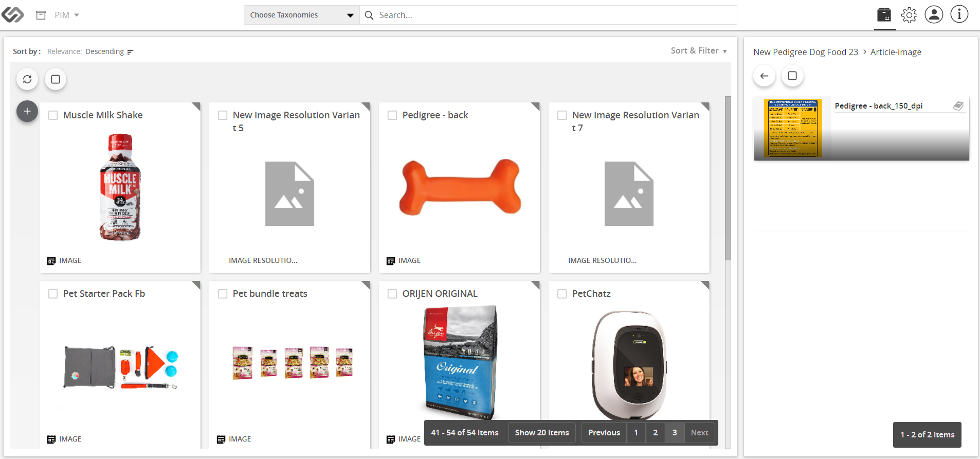Screen dimensions: 980x459
Task: Tick the ORIJEN ORIGINAL checkbox
Action: click(x=392, y=294)
